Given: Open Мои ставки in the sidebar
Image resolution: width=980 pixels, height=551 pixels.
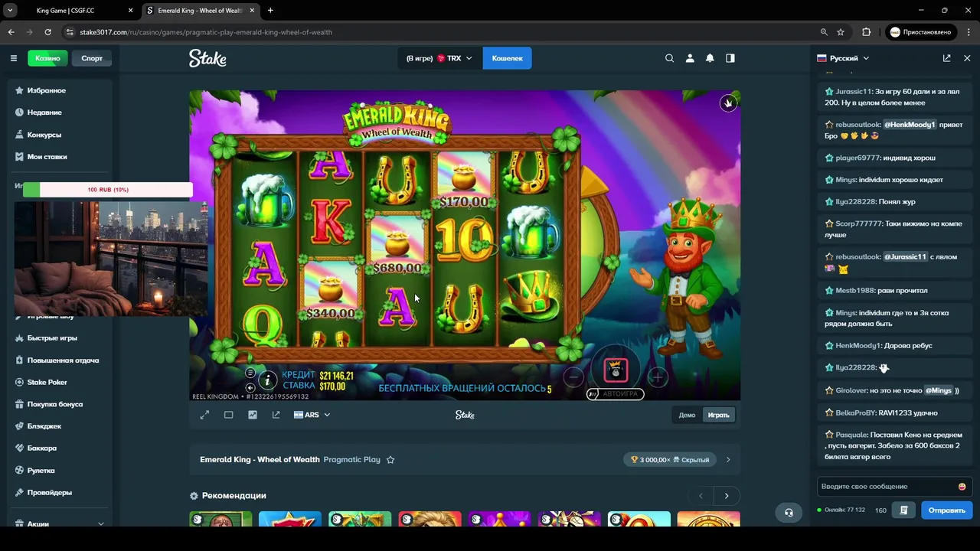Looking at the screenshot, I should tap(60, 157).
